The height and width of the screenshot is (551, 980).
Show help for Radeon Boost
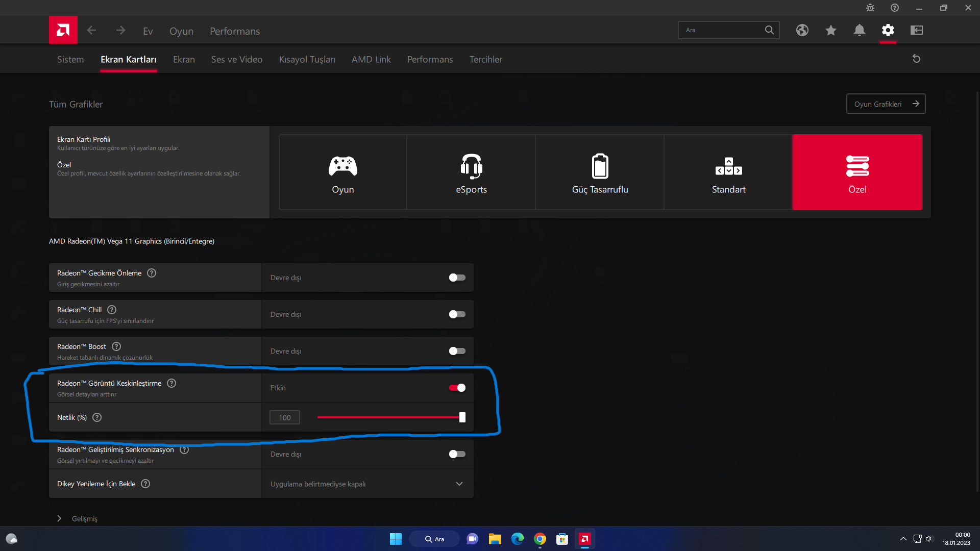(x=116, y=346)
